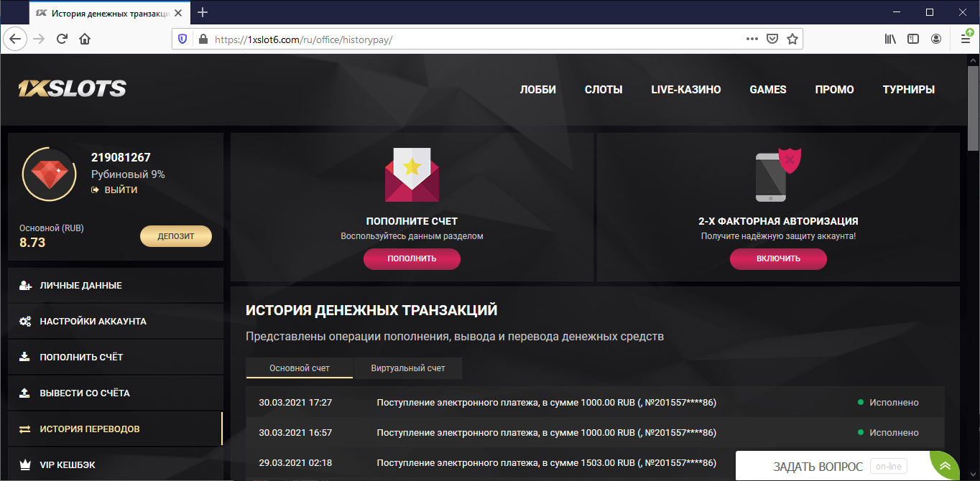The width and height of the screenshot is (980, 481).
Task: Open VIP КЕШБЭК sidebar item
Action: tap(116, 465)
